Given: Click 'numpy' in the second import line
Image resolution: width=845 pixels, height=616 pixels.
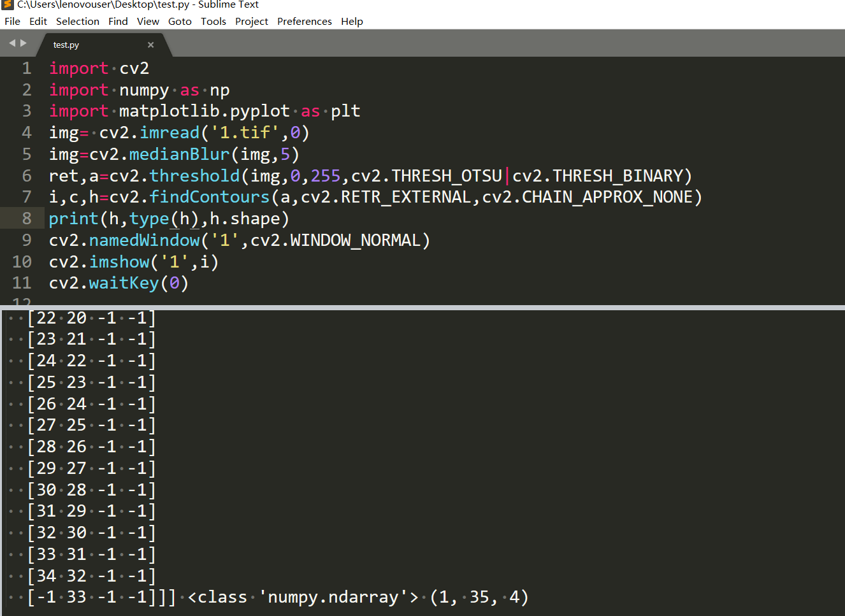Looking at the screenshot, I should (x=144, y=90).
